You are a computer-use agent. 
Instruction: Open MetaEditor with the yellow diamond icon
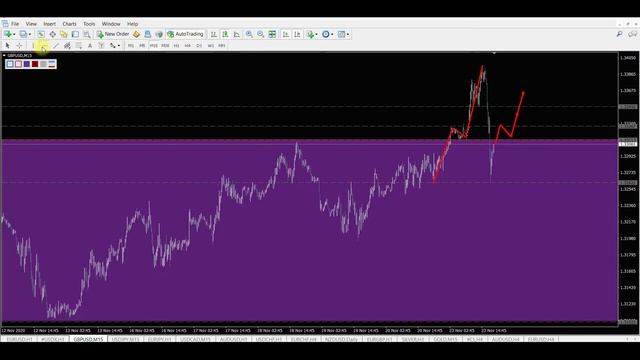tap(136, 34)
